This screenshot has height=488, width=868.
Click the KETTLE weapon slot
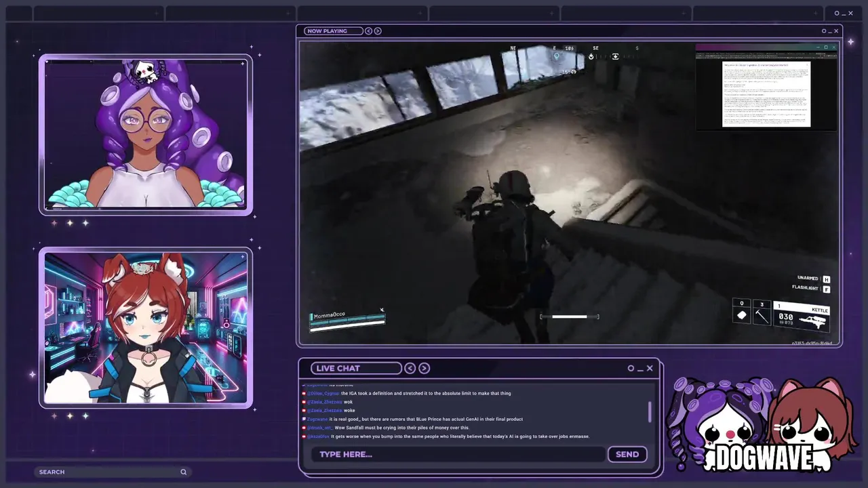pyautogui.click(x=802, y=316)
